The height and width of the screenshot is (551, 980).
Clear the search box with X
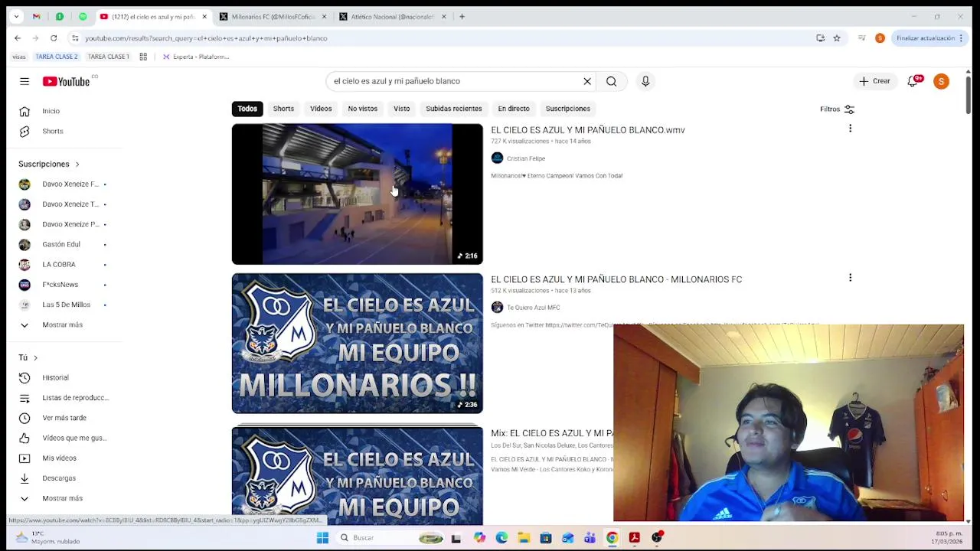coord(587,81)
